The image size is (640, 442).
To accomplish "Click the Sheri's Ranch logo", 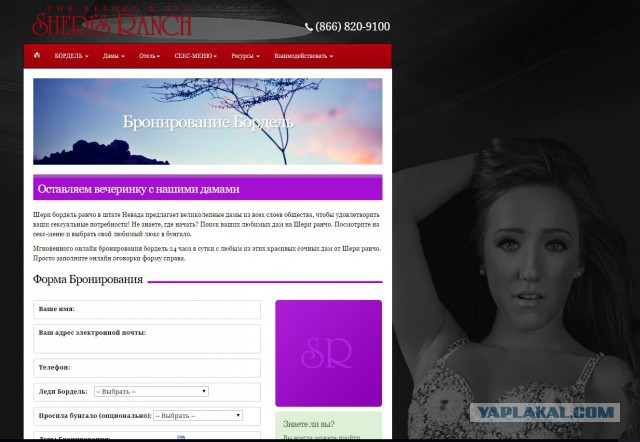I will pyautogui.click(x=112, y=21).
